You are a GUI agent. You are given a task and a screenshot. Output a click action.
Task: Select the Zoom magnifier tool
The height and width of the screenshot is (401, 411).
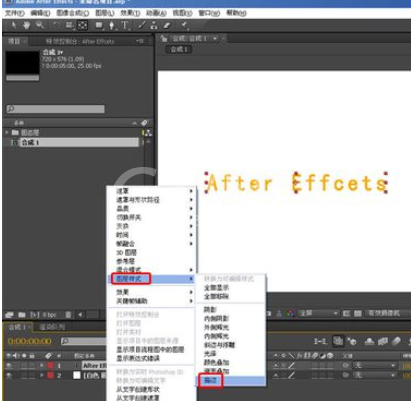point(40,25)
